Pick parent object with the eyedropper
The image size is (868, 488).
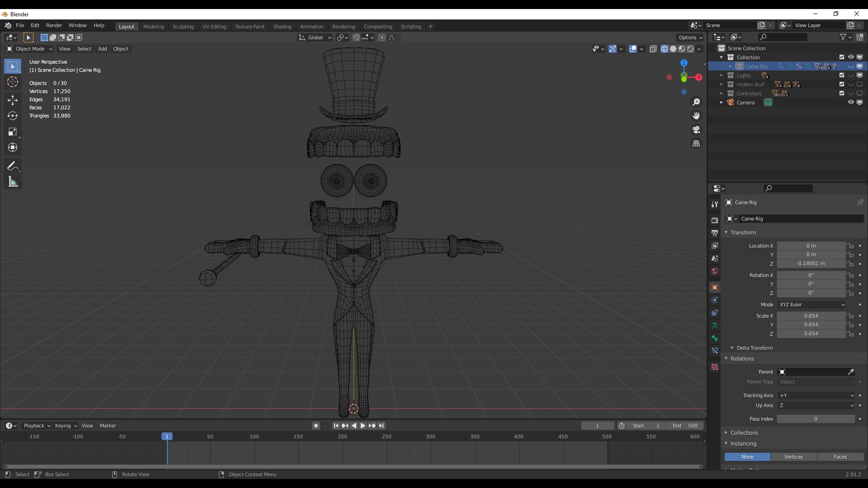851,372
